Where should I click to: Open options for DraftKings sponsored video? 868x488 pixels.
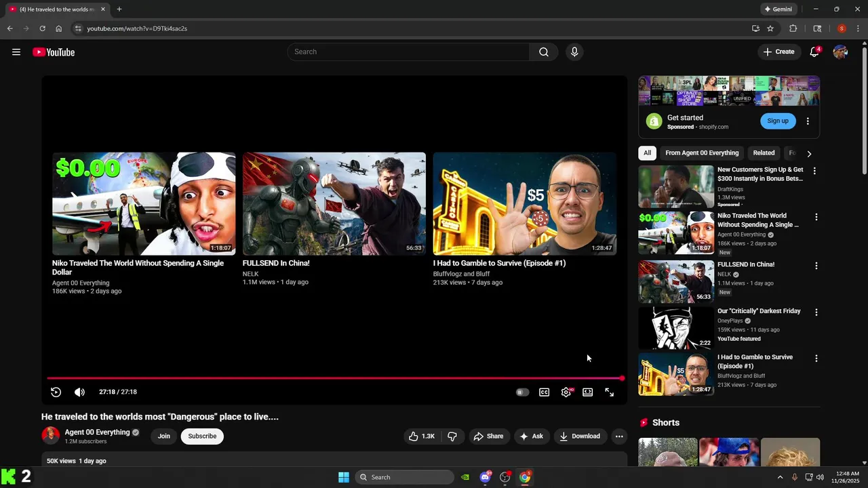(x=814, y=171)
